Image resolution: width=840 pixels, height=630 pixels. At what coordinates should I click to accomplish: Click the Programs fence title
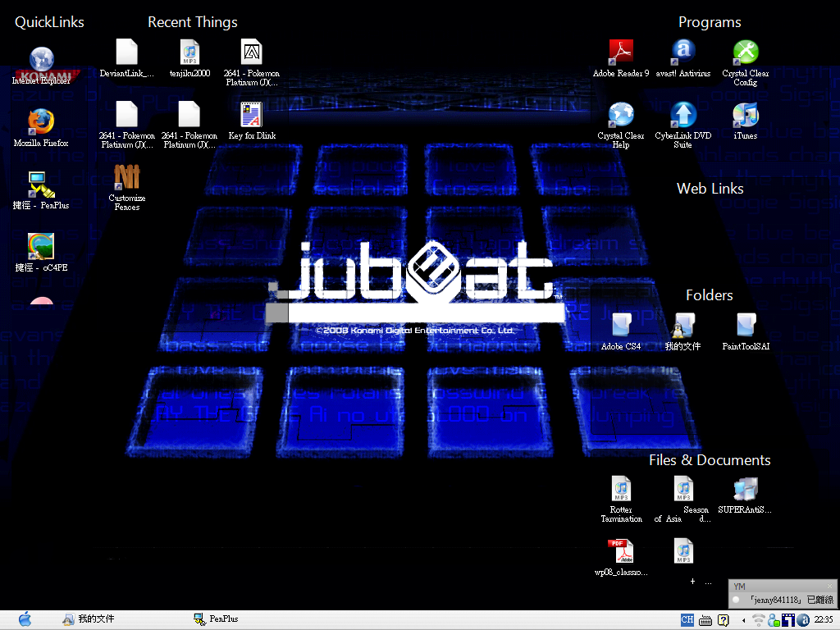pyautogui.click(x=710, y=22)
